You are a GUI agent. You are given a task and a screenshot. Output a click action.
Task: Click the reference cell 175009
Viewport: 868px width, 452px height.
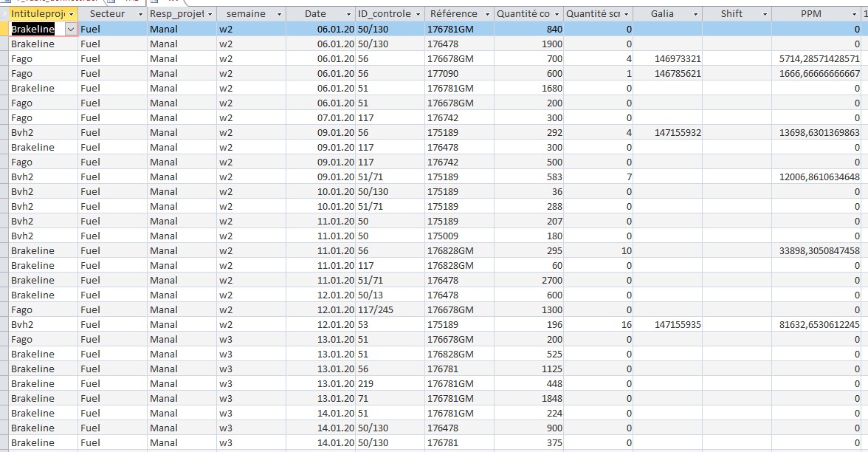tap(459, 236)
